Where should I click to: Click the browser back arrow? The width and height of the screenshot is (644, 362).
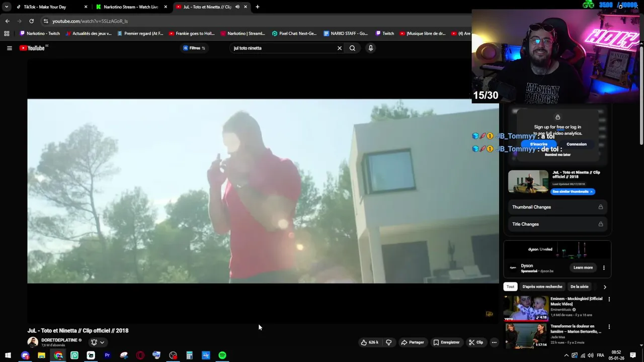(7, 21)
